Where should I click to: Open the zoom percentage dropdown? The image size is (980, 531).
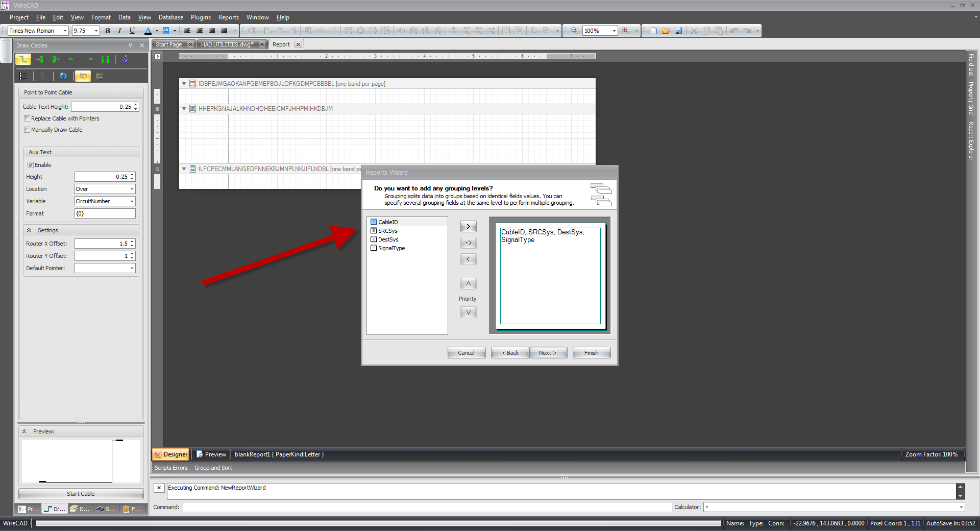pos(614,31)
